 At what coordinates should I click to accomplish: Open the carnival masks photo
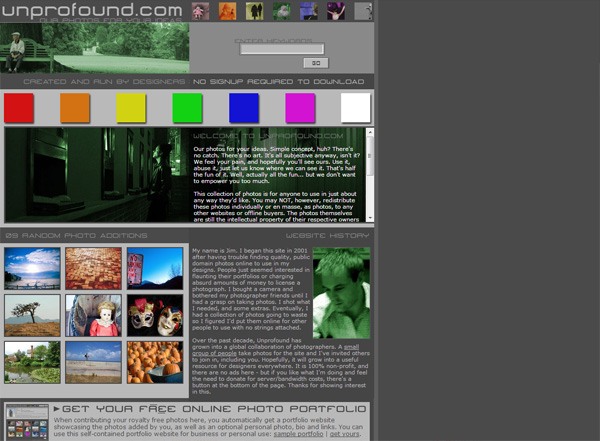tap(155, 315)
